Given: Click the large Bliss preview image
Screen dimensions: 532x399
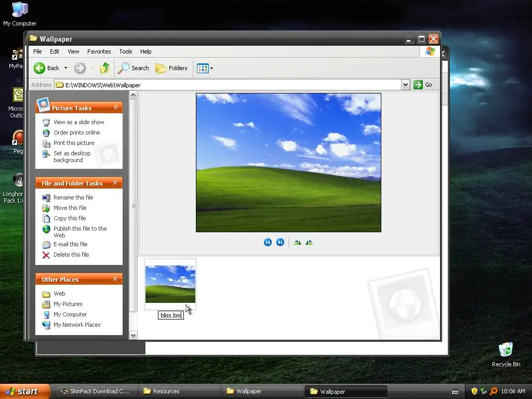Looking at the screenshot, I should 288,163.
